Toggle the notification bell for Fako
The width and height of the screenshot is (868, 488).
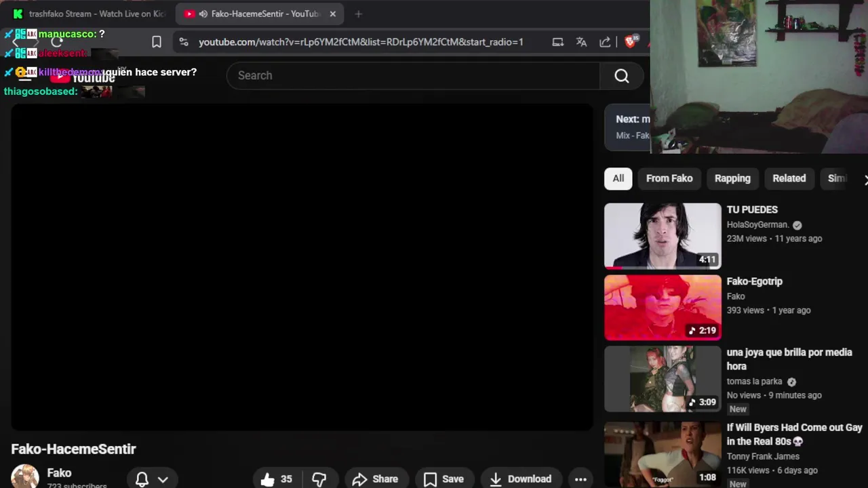(142, 479)
